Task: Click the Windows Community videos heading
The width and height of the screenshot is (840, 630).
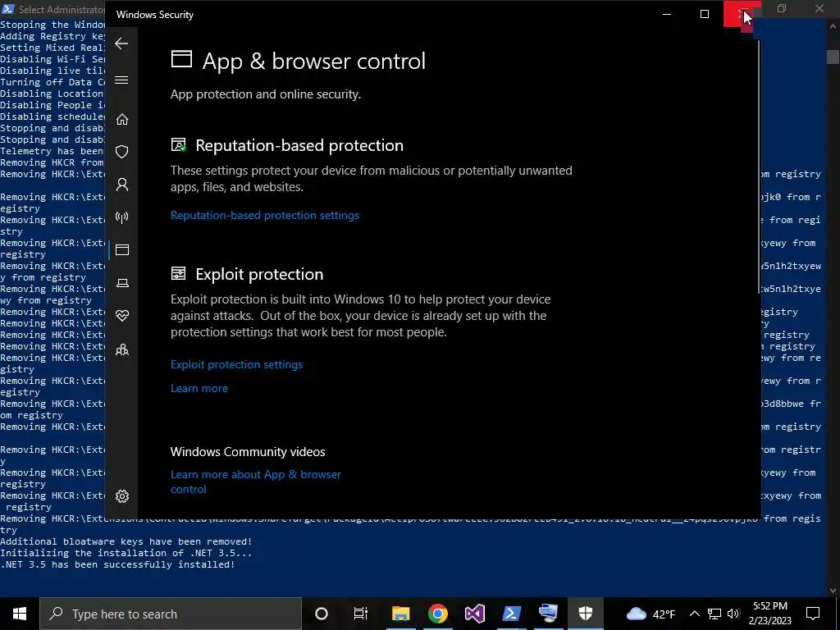Action: click(x=248, y=452)
